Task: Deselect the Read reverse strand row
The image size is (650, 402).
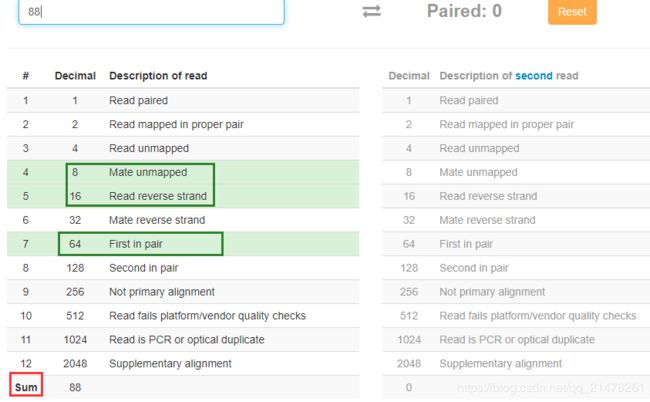Action: [x=183, y=196]
